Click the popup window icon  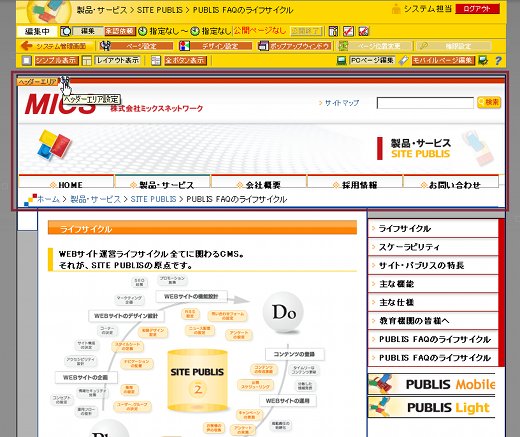[263, 46]
